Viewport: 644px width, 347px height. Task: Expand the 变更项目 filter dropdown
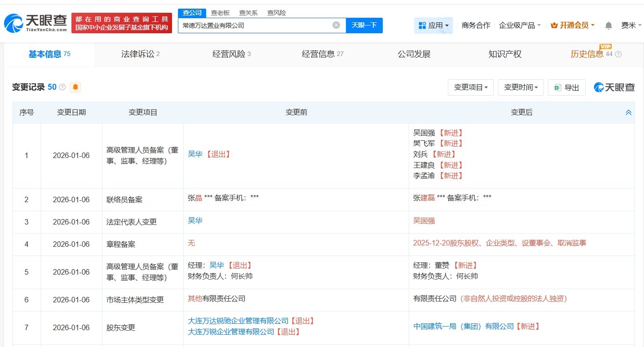pos(471,87)
